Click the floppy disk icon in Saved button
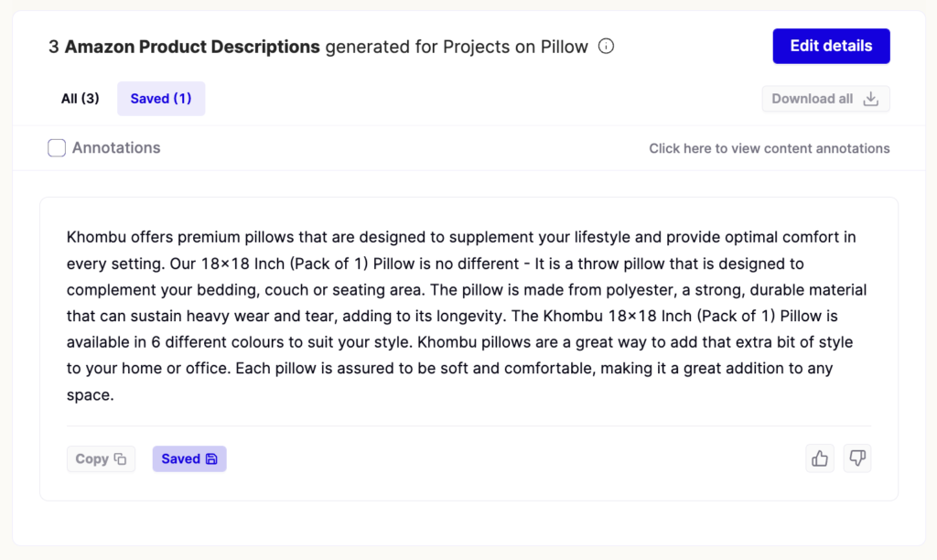937x560 pixels. click(x=211, y=459)
